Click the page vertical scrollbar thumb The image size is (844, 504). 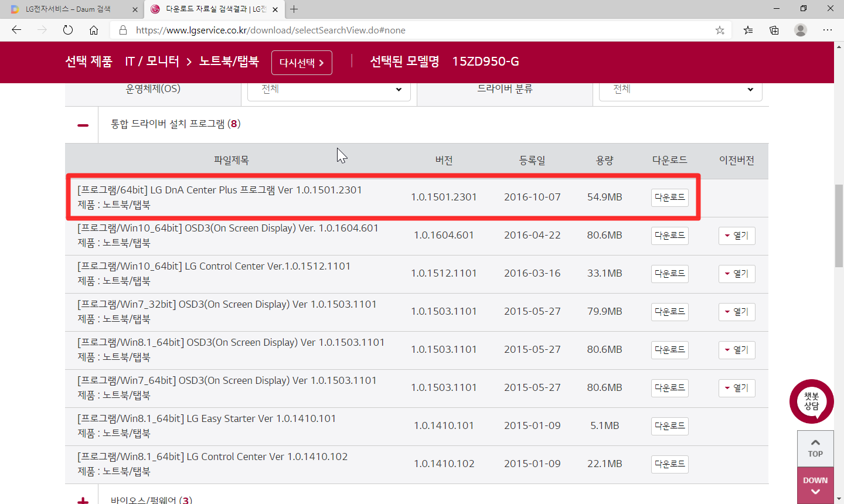(839, 226)
